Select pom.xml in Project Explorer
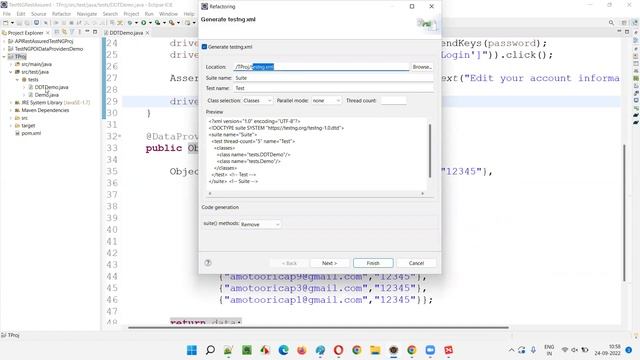Screen dimensions: 640x360 (x=31, y=133)
